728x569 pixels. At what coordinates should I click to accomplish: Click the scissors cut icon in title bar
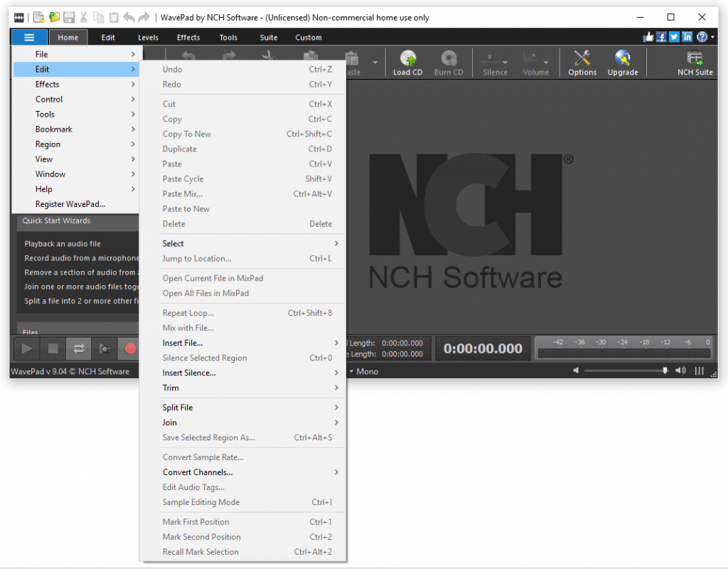pos(84,18)
